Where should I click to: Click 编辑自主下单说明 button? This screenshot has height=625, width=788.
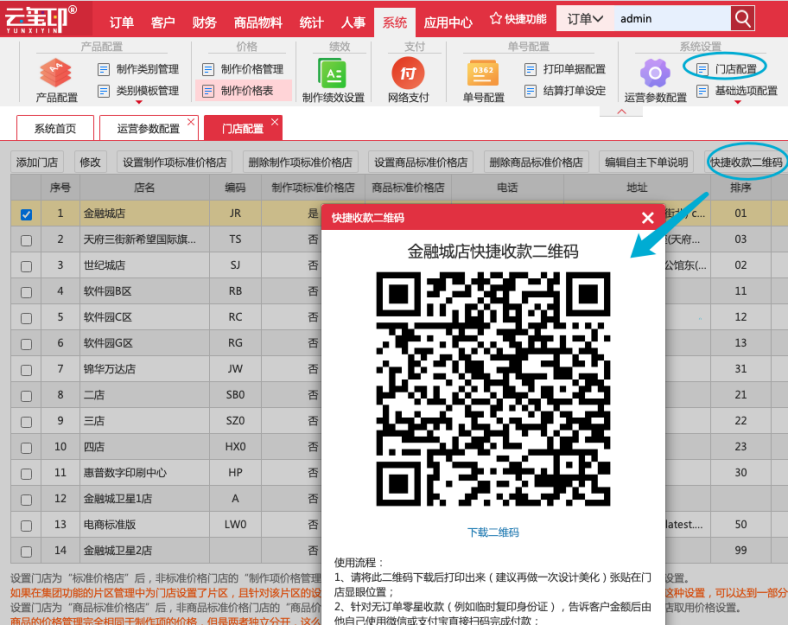click(646, 162)
